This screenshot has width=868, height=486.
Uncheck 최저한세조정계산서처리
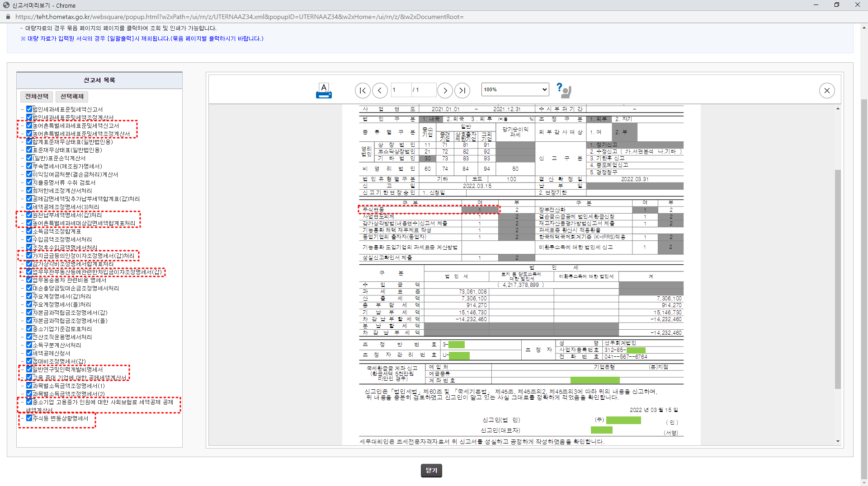(x=29, y=191)
